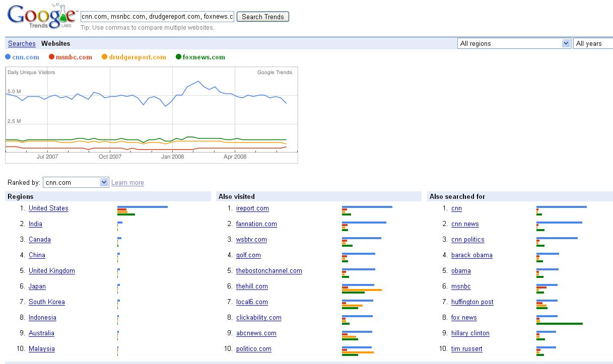Open the All regions dropdown
This screenshot has height=364, width=613.
coord(514,44)
